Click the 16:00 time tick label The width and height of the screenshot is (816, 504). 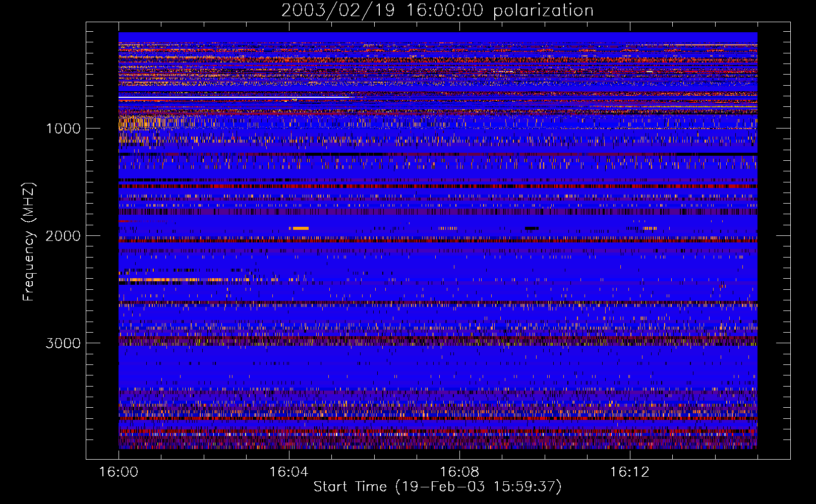pos(119,472)
